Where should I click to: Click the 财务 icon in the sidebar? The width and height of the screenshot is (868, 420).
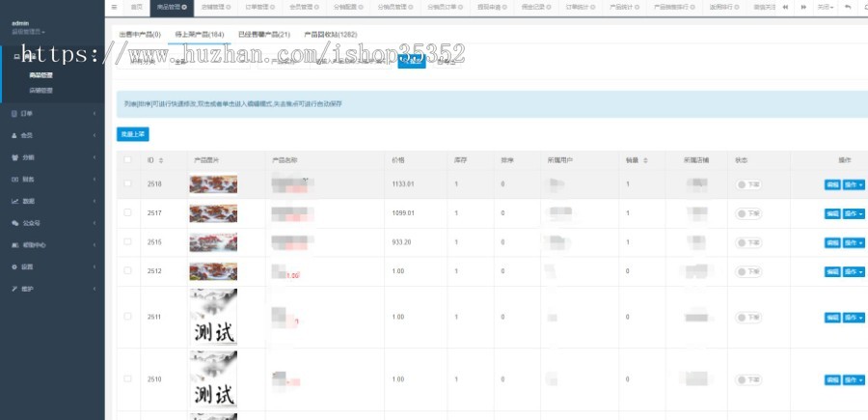[14, 179]
